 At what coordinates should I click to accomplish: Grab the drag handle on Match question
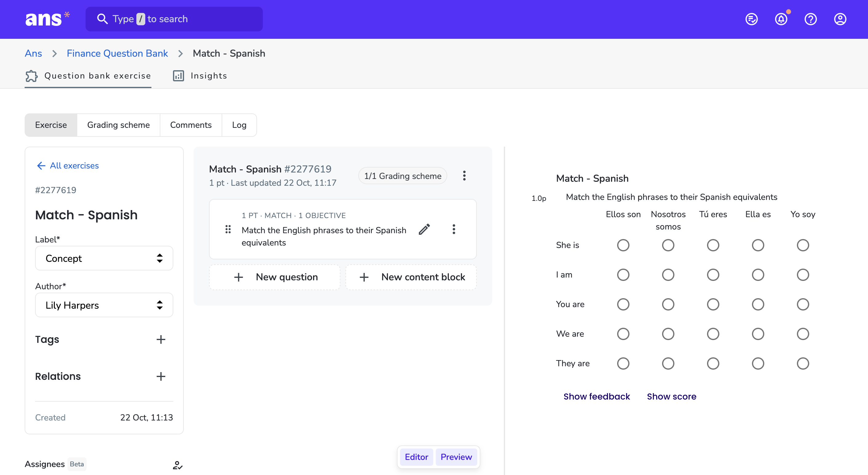[228, 229]
